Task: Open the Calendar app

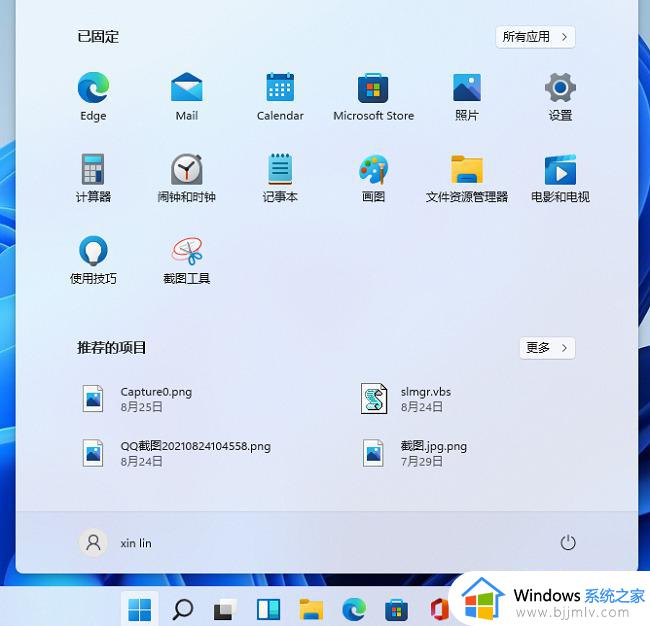Action: point(280,97)
